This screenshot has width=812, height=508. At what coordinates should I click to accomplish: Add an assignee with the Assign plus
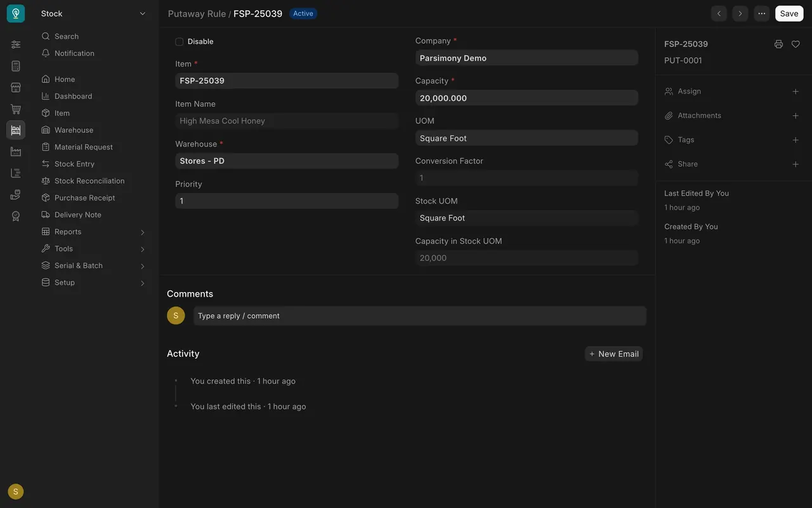coord(796,91)
